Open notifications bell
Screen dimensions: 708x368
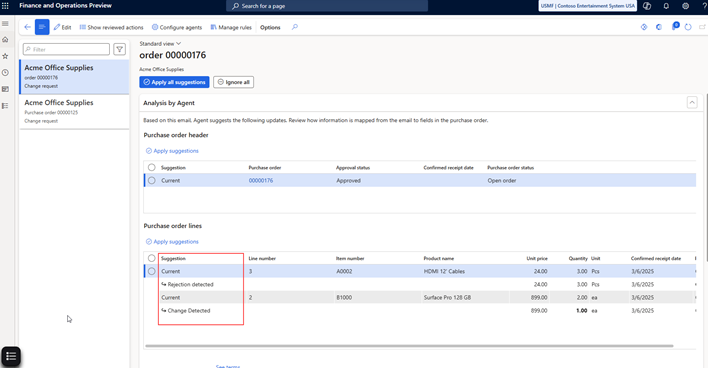pos(666,6)
